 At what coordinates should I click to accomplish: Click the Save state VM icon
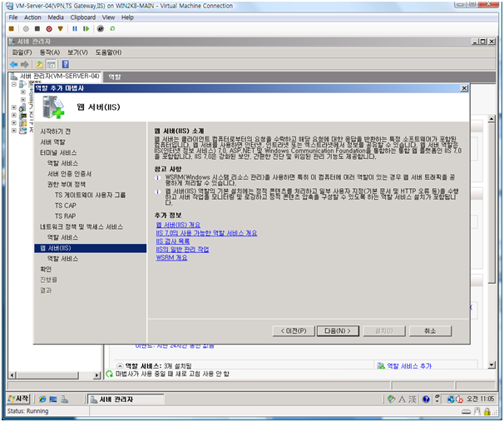pyautogui.click(x=60, y=28)
